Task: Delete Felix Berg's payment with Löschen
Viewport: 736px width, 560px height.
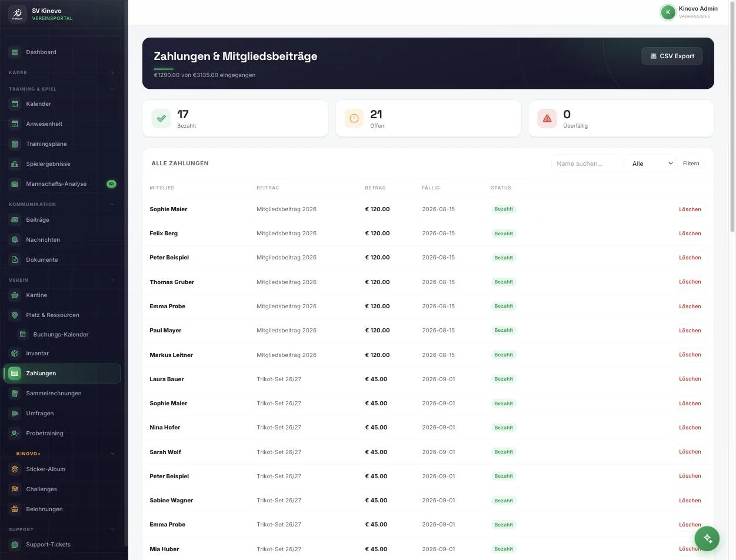Action: [x=690, y=234]
